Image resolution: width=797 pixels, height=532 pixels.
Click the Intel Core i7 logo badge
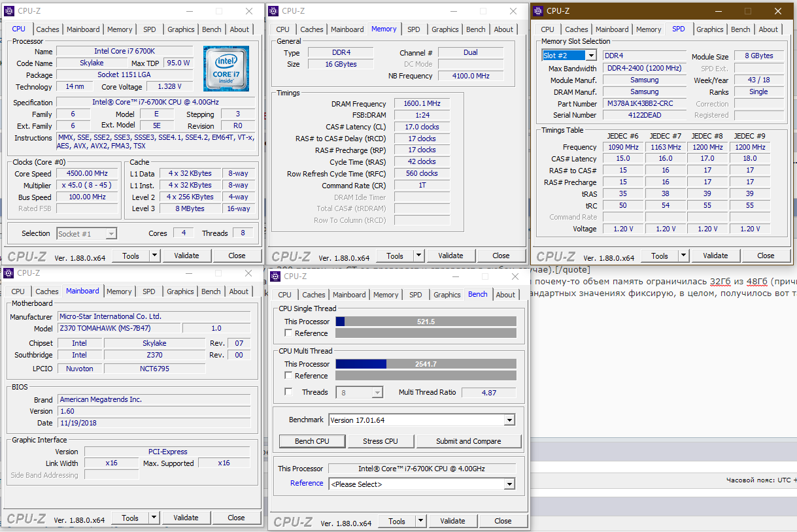pos(226,69)
